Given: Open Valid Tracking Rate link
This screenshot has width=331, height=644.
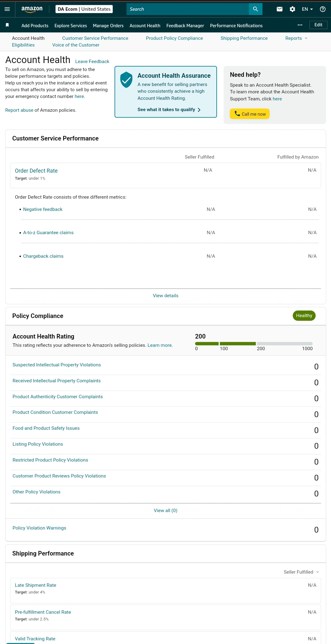Looking at the screenshot, I should [x=35, y=639].
